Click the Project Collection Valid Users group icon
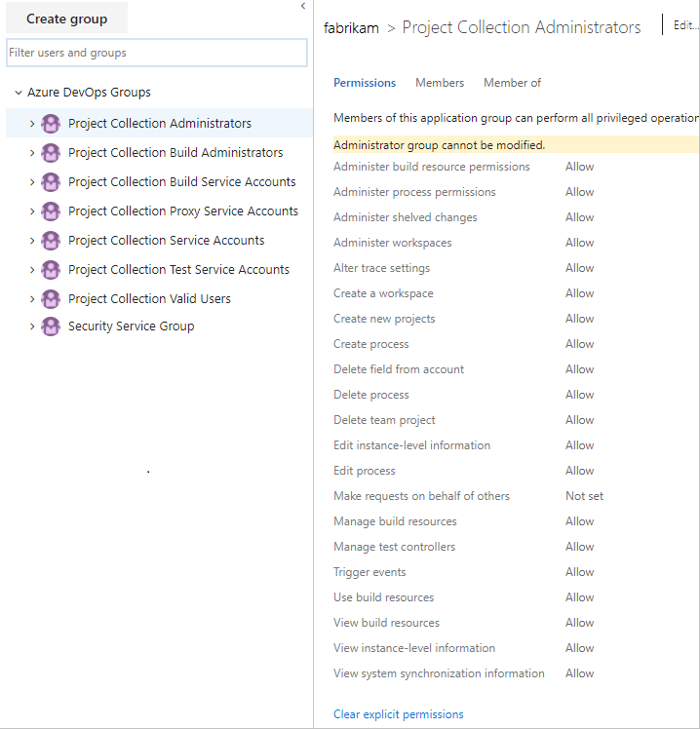 point(51,299)
